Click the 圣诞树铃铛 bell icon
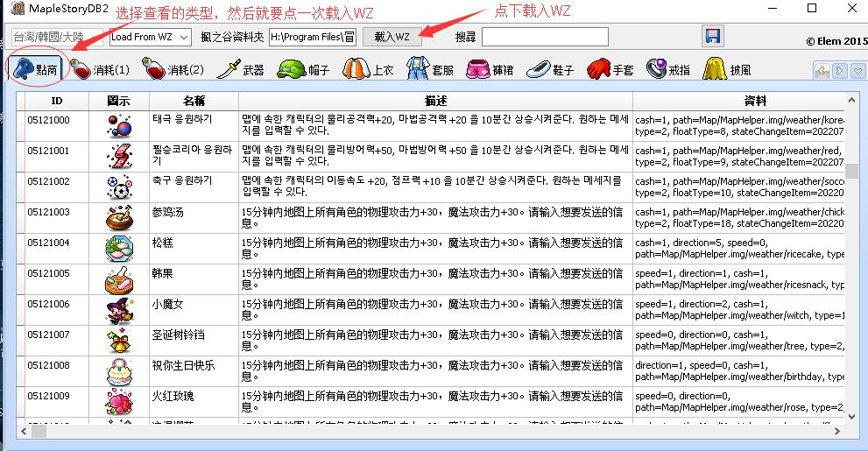Viewport: 868px width, 451px height. tap(119, 341)
